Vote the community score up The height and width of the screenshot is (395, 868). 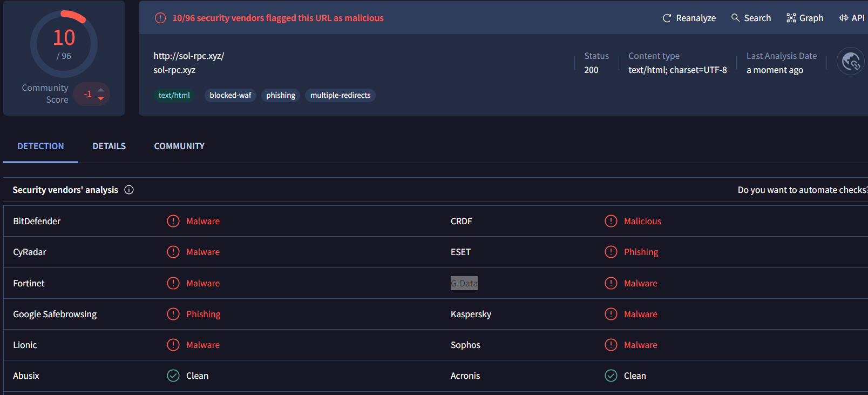[x=101, y=90]
